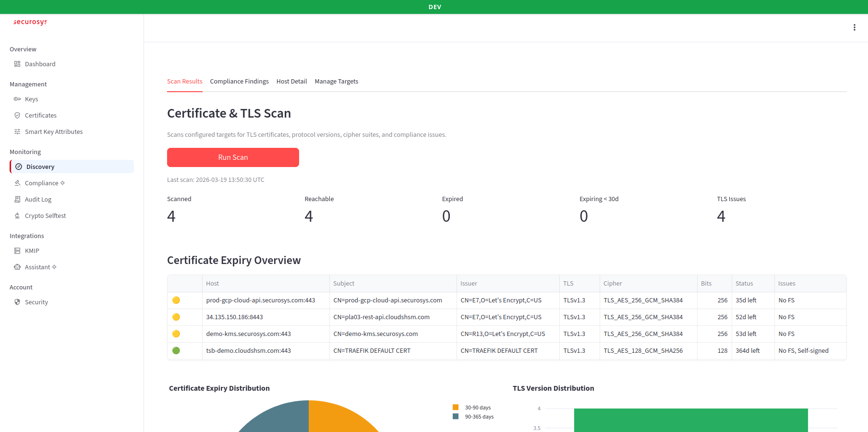Open Certificates via the shield-check icon
The width and height of the screenshot is (868, 432).
click(17, 115)
